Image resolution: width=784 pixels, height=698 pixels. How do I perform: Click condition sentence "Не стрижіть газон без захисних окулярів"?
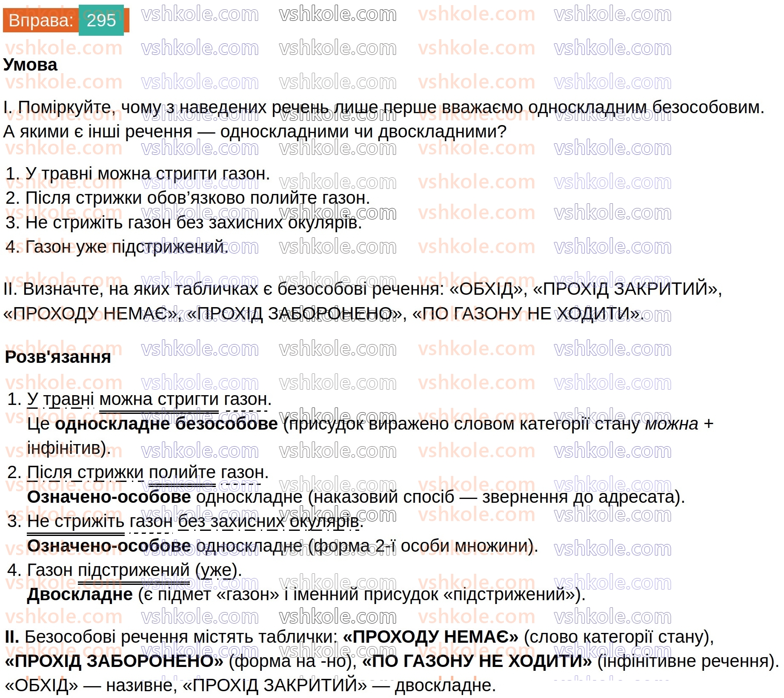tap(184, 222)
